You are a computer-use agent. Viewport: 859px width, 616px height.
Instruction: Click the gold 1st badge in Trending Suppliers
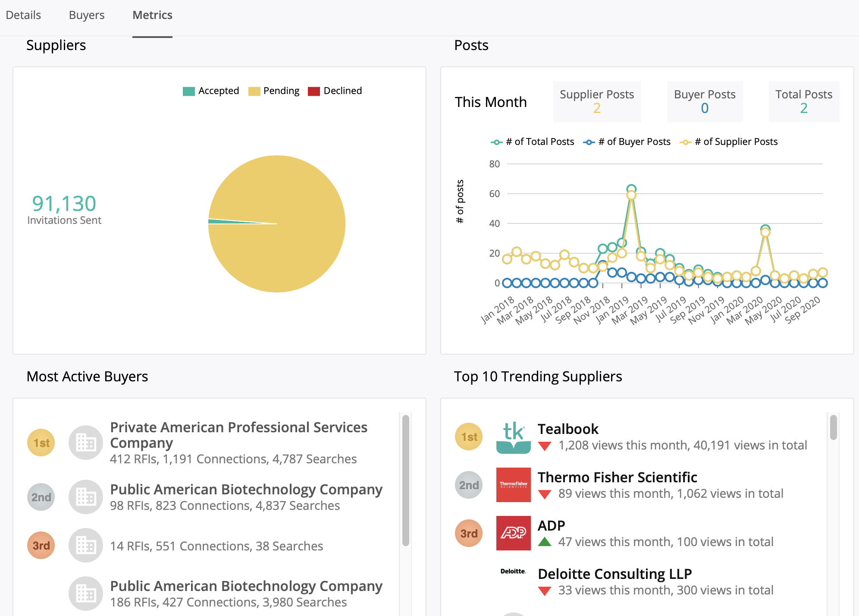[x=469, y=437]
